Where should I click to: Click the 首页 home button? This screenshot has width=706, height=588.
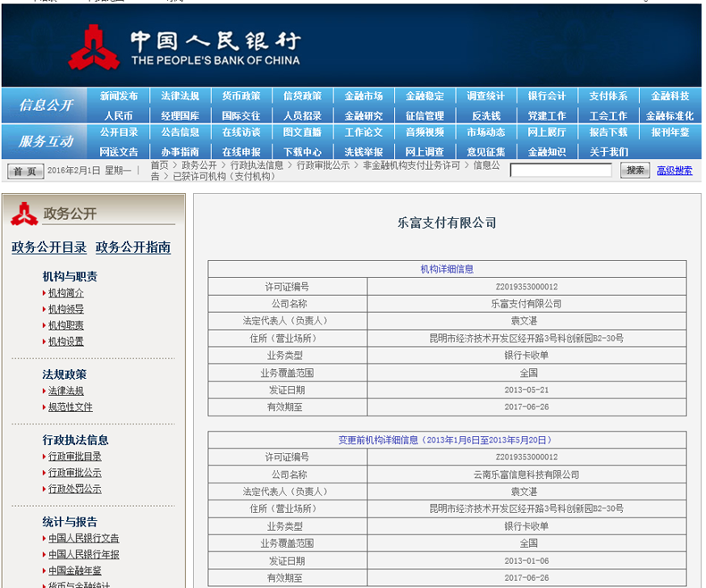coord(25,171)
